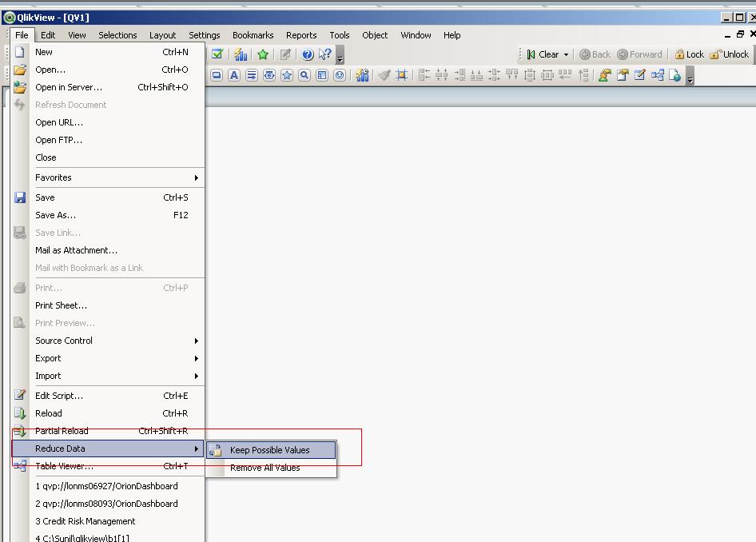Image resolution: width=756 pixels, height=542 pixels.
Task: Click the Lock selections padlock icon
Action: (x=688, y=54)
